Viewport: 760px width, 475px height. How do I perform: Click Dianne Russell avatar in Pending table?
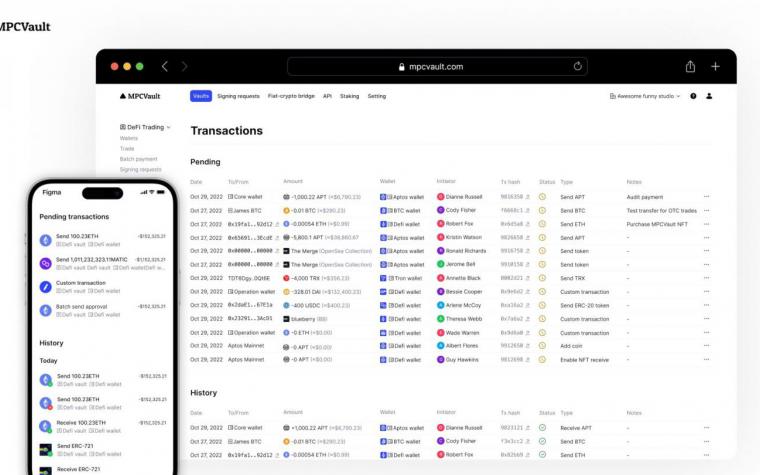[440, 197]
